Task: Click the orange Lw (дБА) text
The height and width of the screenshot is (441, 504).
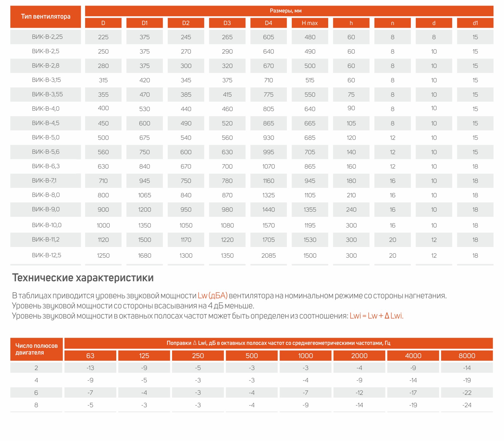Action: click(213, 295)
